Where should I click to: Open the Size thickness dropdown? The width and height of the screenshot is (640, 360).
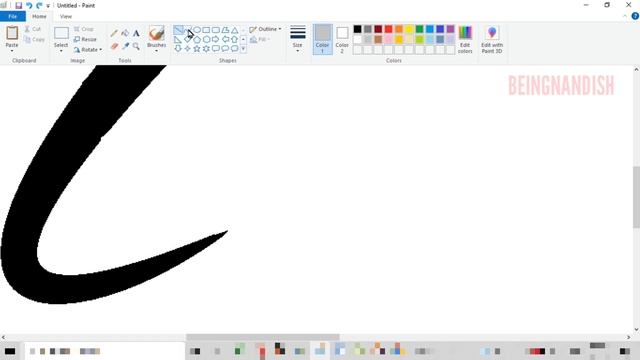[298, 39]
